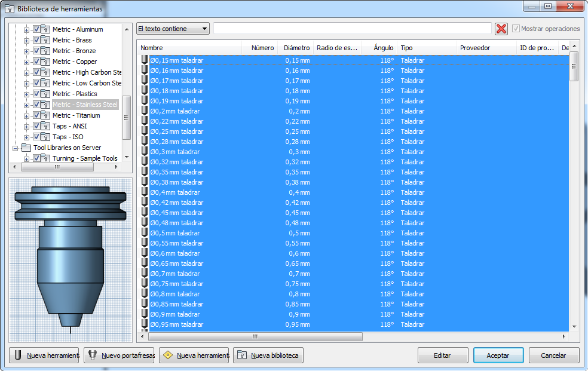Click the red X clear filter icon
This screenshot has width=588, height=371.
click(x=501, y=29)
